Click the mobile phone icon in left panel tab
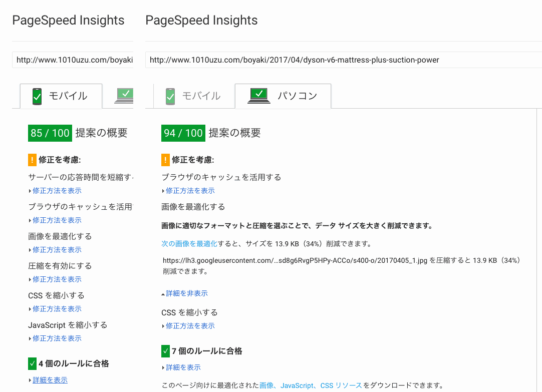 coord(37,96)
